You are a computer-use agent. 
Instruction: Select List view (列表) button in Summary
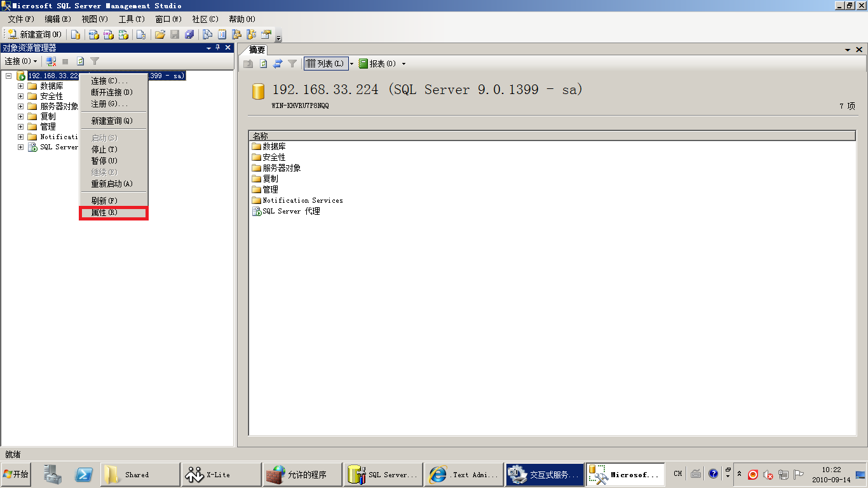(x=326, y=64)
